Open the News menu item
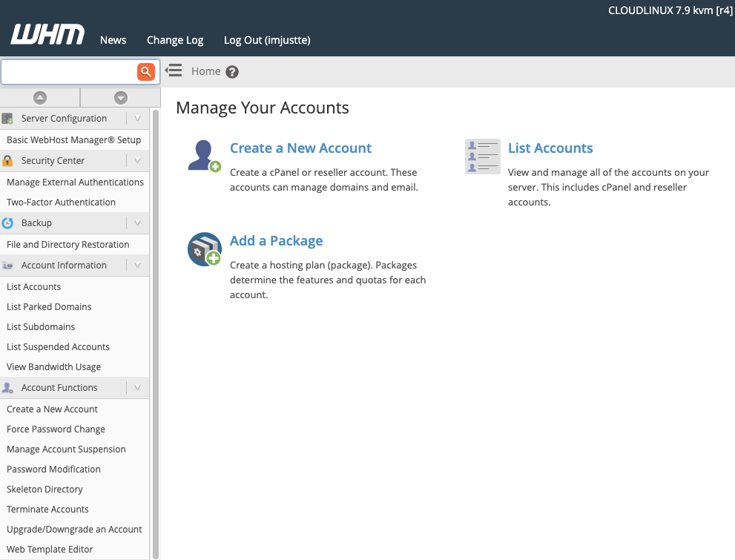The image size is (735, 560). tap(113, 40)
